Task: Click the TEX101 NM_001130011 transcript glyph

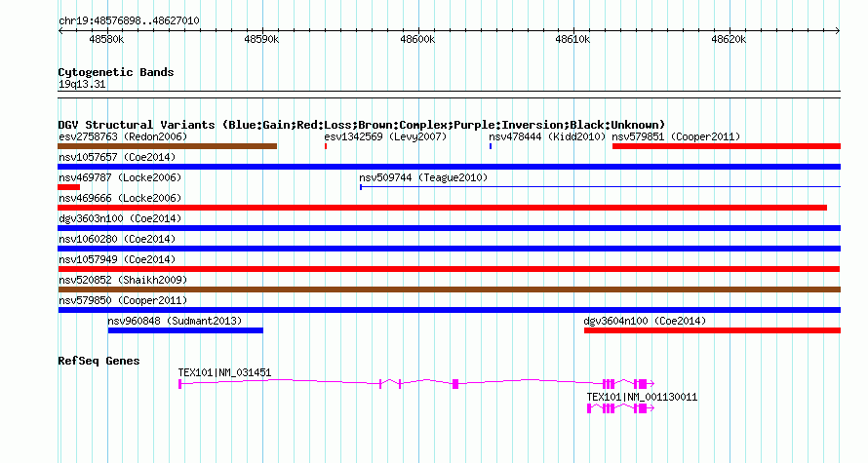Action: point(620,408)
